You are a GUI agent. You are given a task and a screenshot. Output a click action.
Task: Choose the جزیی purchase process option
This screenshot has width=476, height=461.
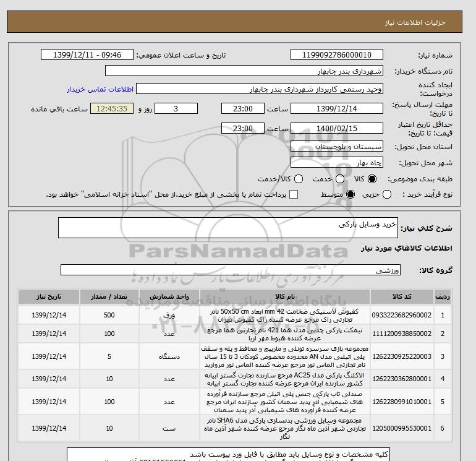point(387,194)
